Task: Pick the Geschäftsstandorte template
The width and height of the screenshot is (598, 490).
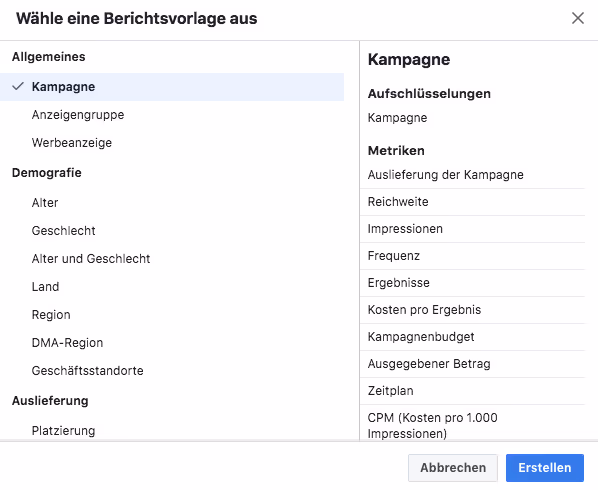Action: coord(172,371)
